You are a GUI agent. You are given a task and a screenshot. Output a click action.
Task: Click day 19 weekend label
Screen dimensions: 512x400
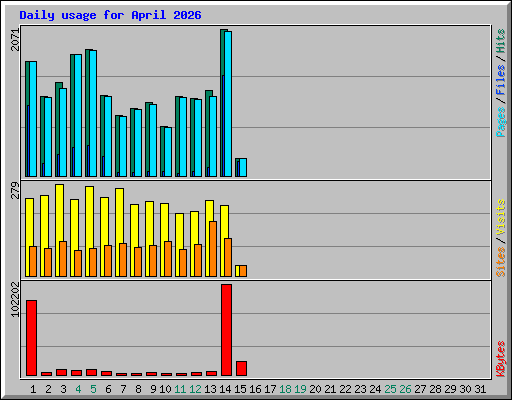[x=300, y=389]
